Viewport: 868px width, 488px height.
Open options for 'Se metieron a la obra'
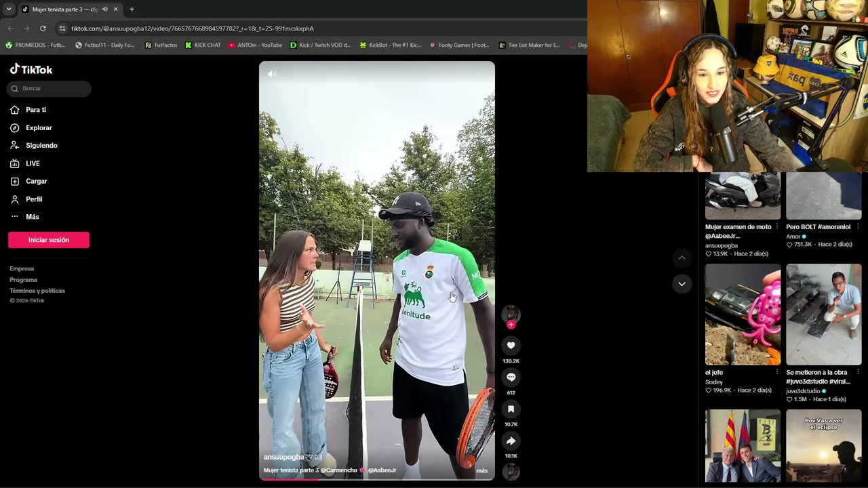tap(858, 372)
